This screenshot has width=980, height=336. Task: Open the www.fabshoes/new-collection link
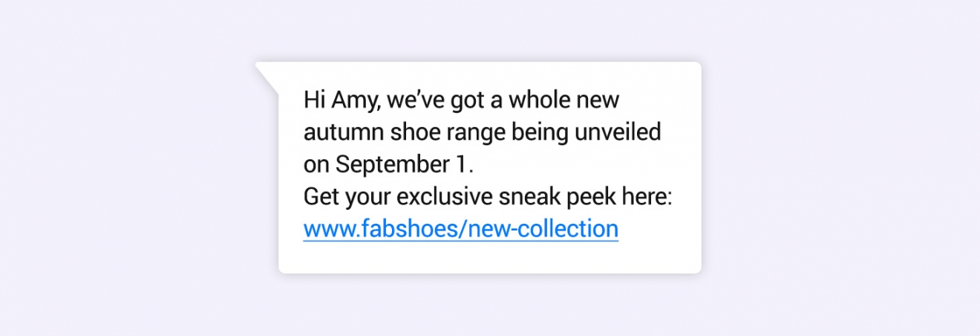(460, 229)
